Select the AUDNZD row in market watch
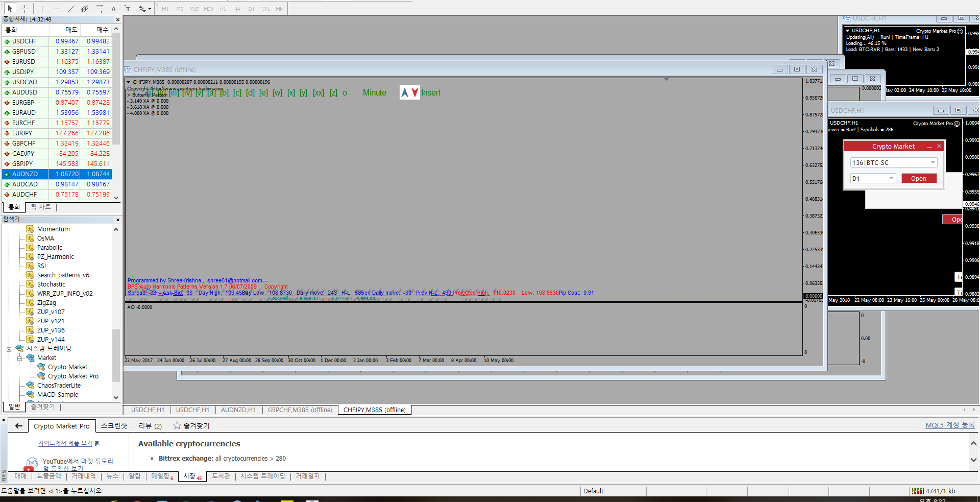The image size is (980, 502). (x=57, y=174)
